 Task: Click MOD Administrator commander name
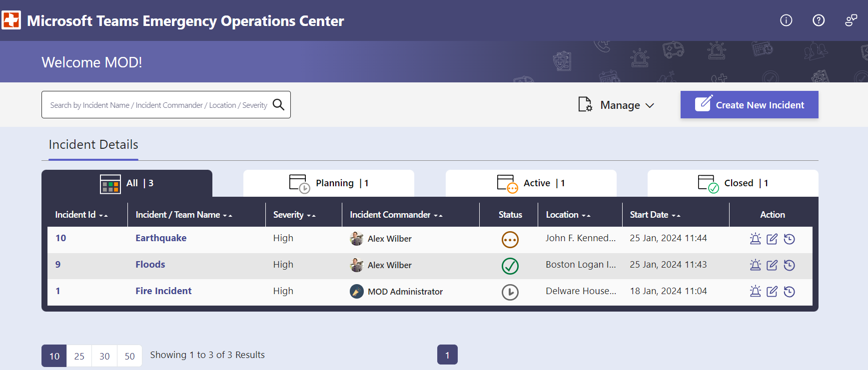click(405, 292)
